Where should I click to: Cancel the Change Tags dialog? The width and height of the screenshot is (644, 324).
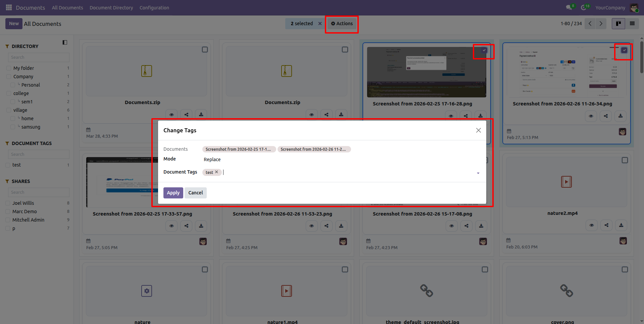196,193
